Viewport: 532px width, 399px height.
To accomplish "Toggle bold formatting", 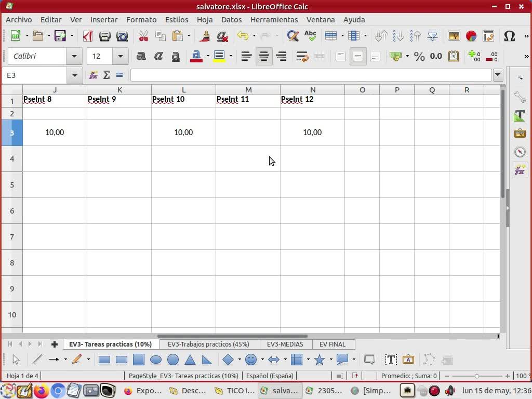I will click(141, 56).
